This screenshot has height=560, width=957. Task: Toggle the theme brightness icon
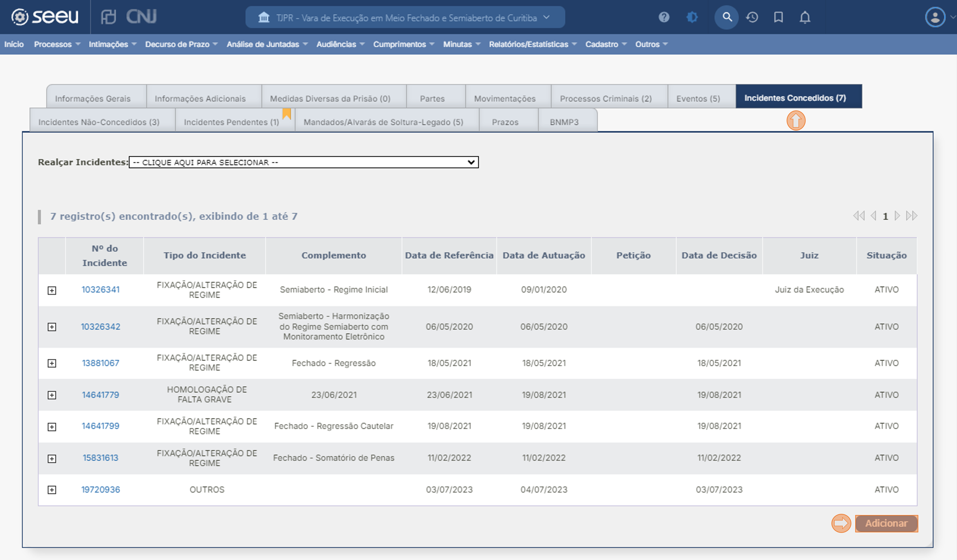coord(692,17)
